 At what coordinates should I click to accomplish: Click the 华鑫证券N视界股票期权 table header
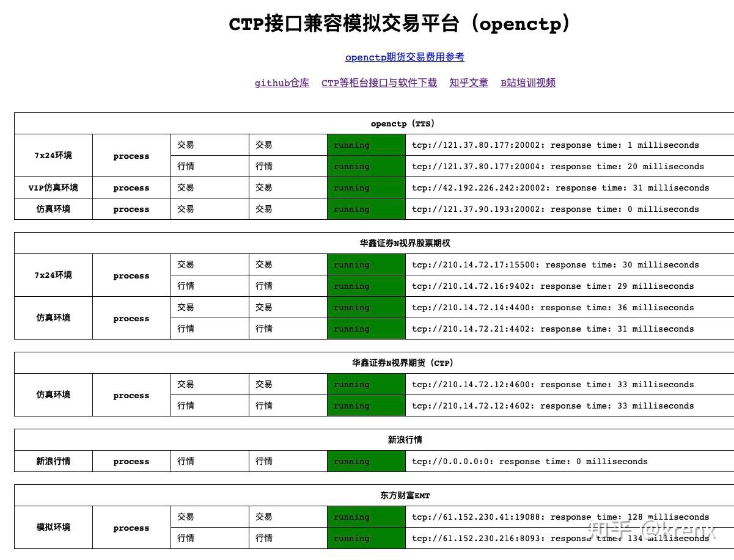(405, 242)
